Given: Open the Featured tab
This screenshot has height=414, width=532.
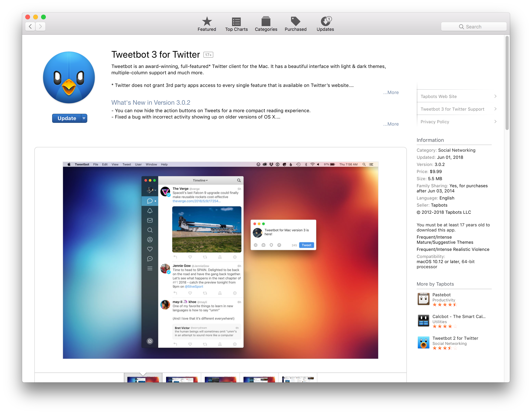Looking at the screenshot, I should [x=207, y=24].
